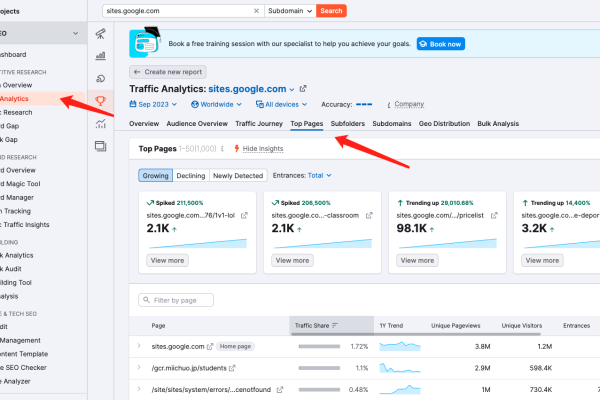The height and width of the screenshot is (400, 600).
Task: Select the Growing insights filter
Action: (x=155, y=175)
